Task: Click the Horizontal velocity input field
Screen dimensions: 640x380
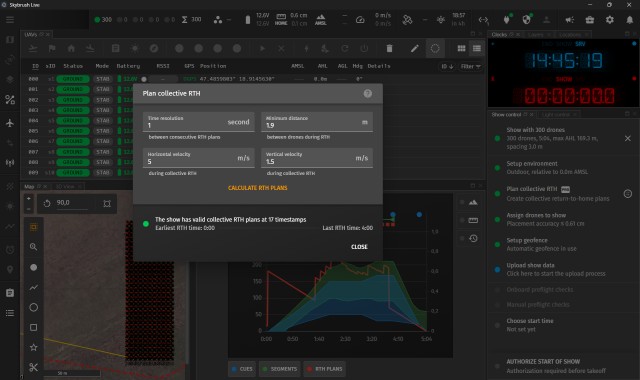Action: click(198, 158)
